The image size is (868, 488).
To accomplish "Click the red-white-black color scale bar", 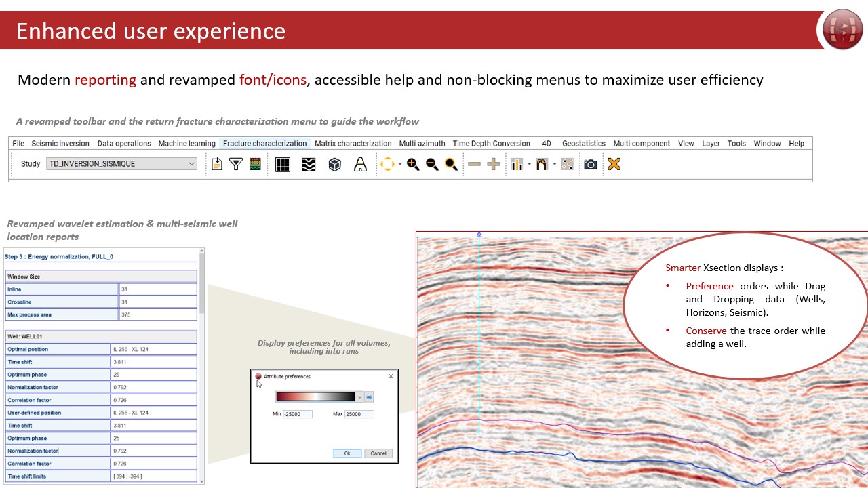I will [x=315, y=397].
